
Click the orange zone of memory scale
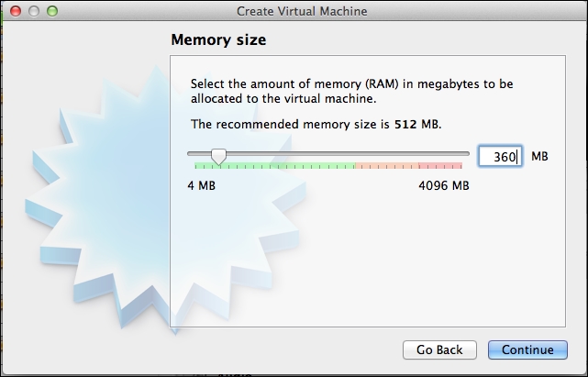click(x=387, y=166)
